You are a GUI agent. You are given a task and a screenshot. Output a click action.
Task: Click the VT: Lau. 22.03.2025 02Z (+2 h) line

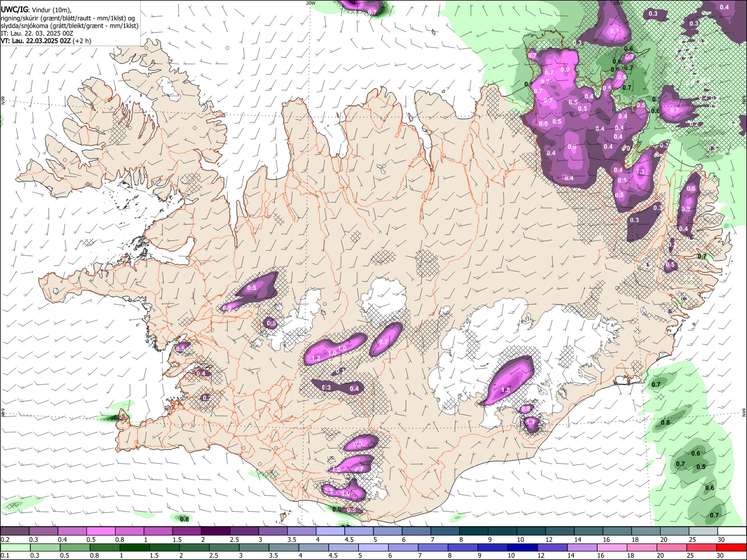tap(46, 41)
